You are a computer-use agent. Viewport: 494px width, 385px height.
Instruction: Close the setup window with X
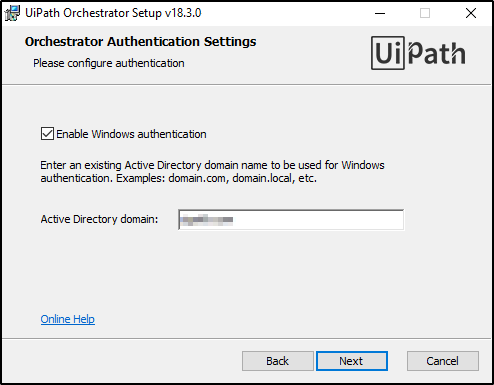point(471,13)
